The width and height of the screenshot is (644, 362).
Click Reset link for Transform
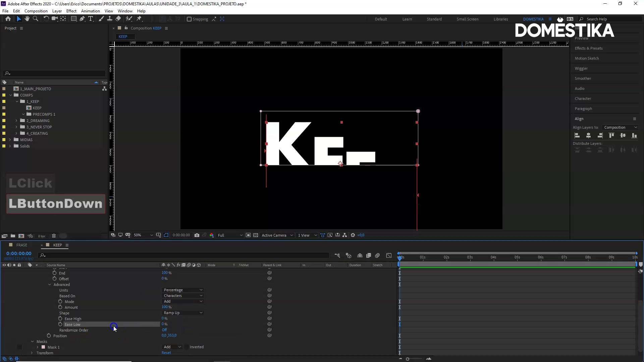pos(166,353)
